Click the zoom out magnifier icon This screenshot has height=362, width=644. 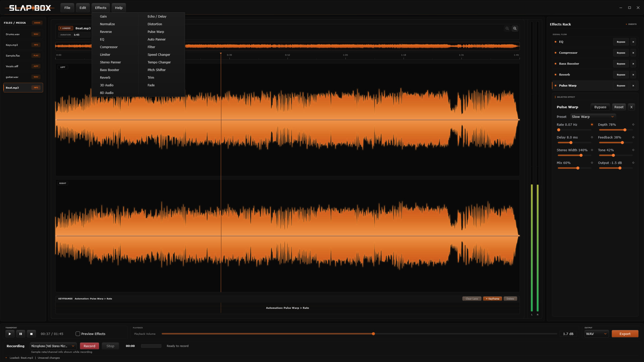click(507, 28)
